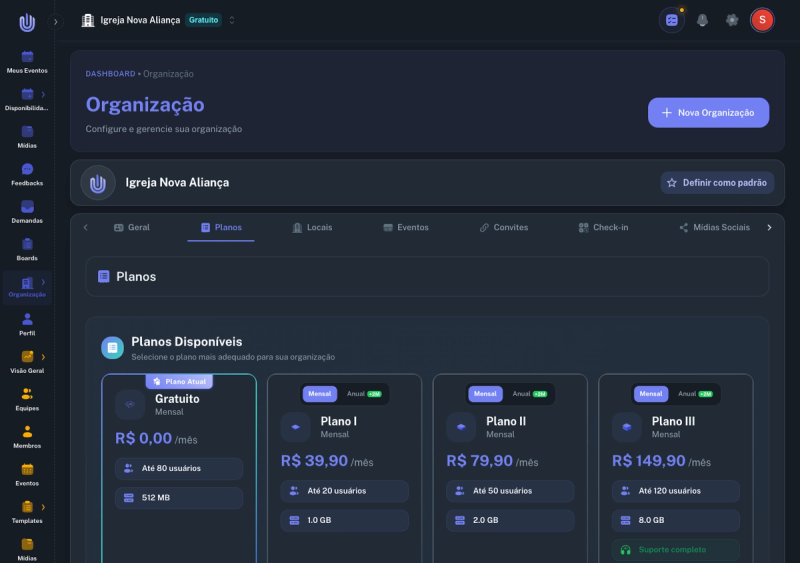Expand Visão Geral submenu chevron
This screenshot has width=800, height=563.
(43, 357)
